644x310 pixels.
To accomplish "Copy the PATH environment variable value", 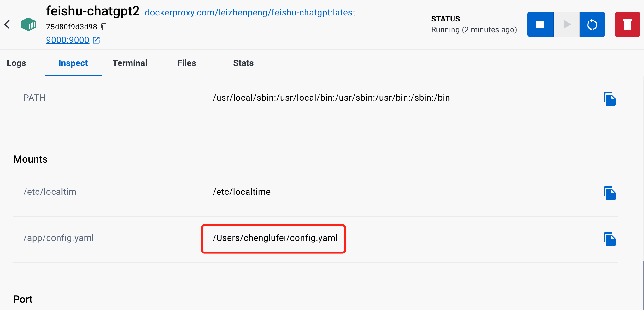I will [610, 99].
